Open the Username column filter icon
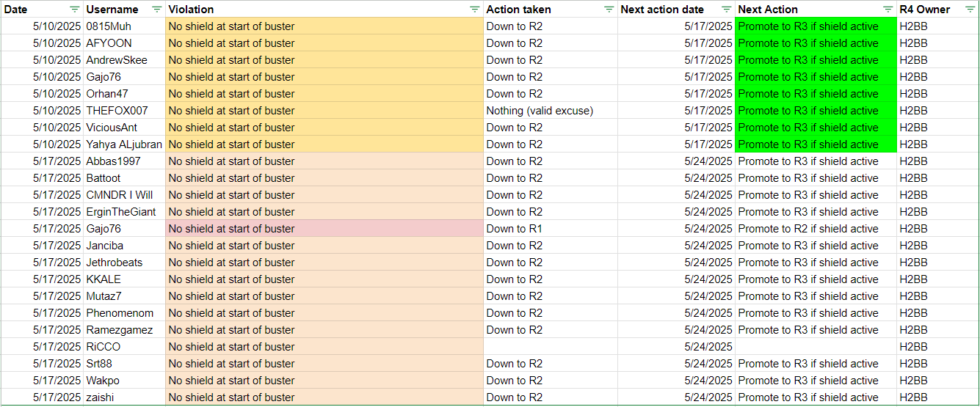The height and width of the screenshot is (407, 980). [x=156, y=10]
